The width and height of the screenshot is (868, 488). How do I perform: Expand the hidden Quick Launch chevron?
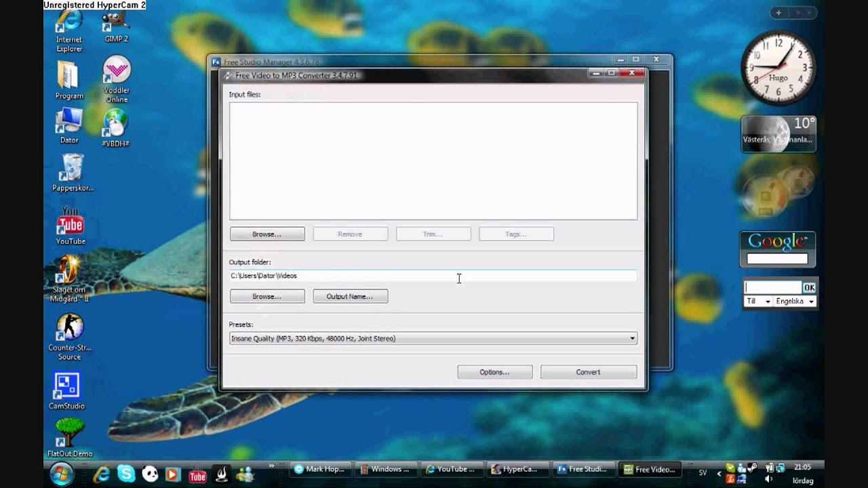pos(271,466)
